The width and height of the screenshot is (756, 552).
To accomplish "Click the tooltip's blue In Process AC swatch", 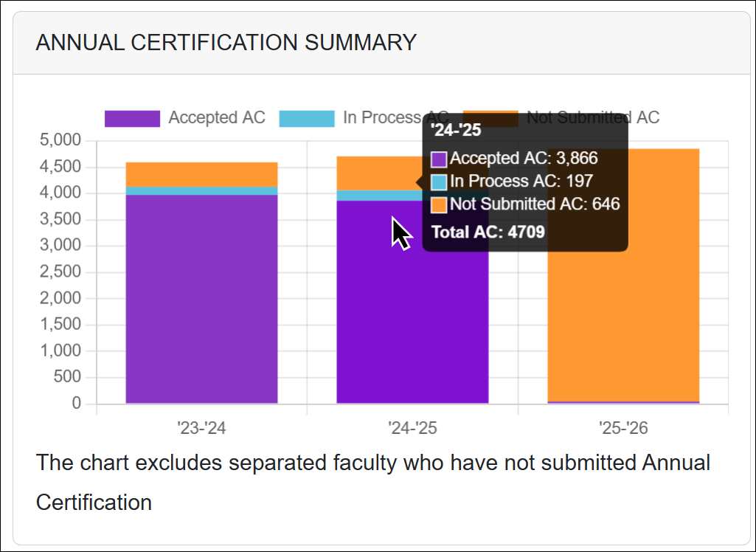I will [x=439, y=182].
